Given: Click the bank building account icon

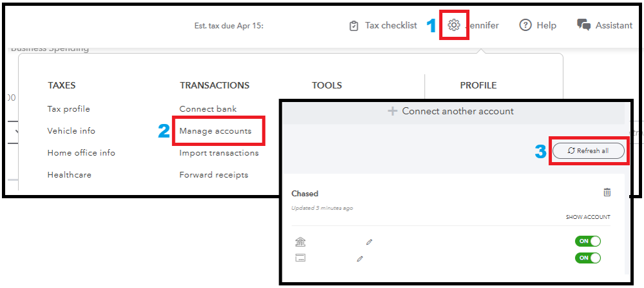Looking at the screenshot, I should [300, 242].
